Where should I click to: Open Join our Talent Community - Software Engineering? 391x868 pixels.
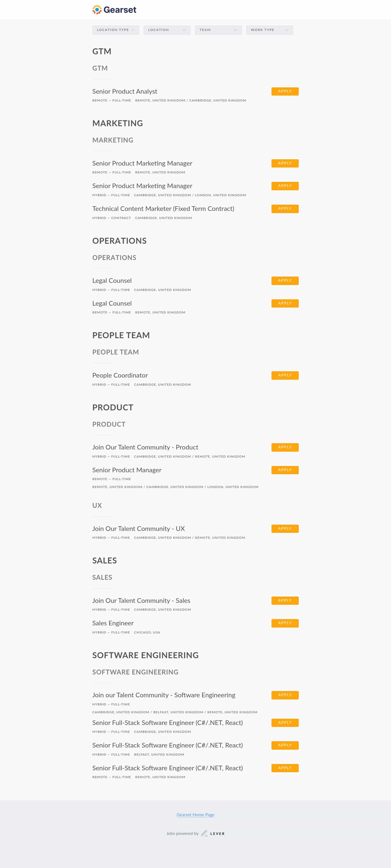tap(164, 695)
